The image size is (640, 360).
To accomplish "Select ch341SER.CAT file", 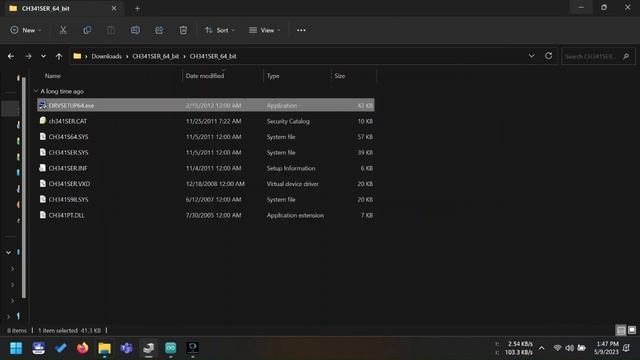I will tap(206, 121).
